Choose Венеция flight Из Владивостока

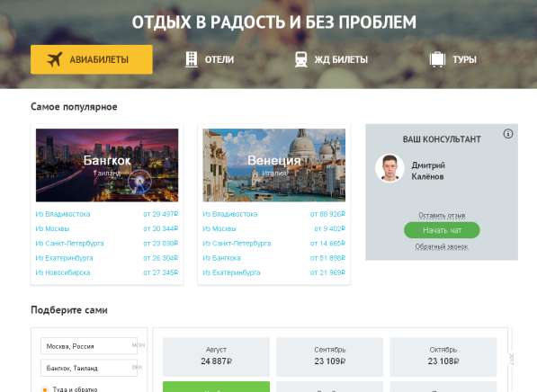[229, 214]
